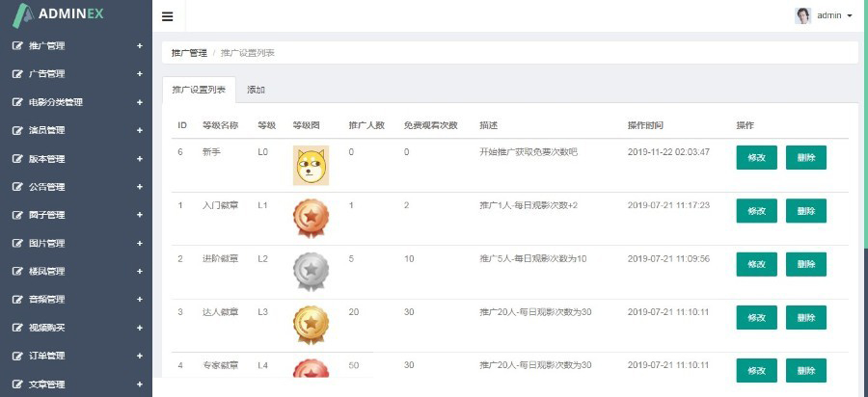
Task: Click 删除 for the 达人徽章 row
Action: click(x=806, y=317)
